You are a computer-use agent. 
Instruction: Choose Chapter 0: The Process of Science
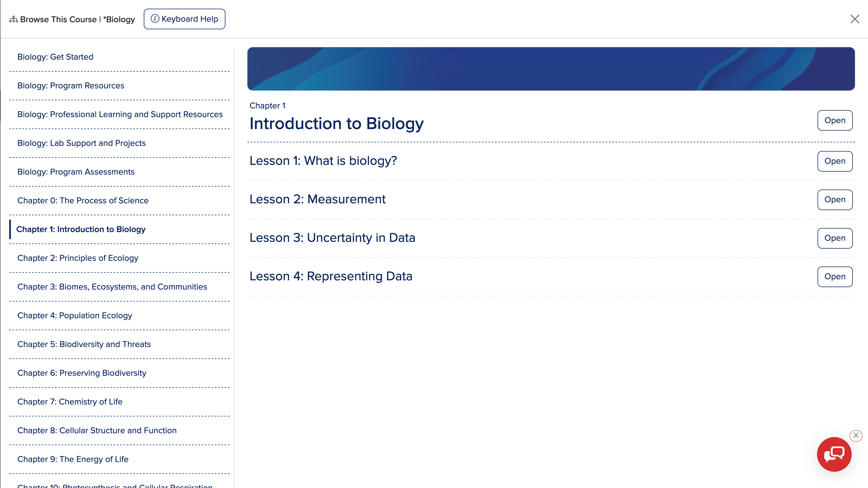coord(83,200)
